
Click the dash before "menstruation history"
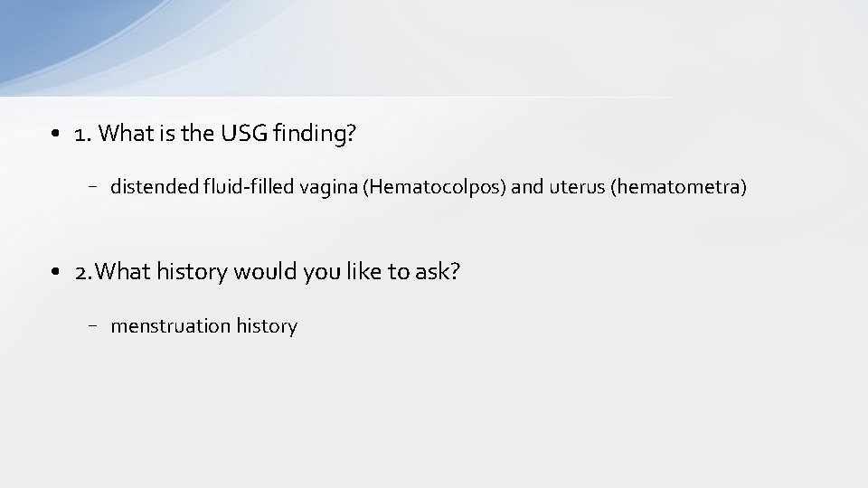(x=94, y=325)
